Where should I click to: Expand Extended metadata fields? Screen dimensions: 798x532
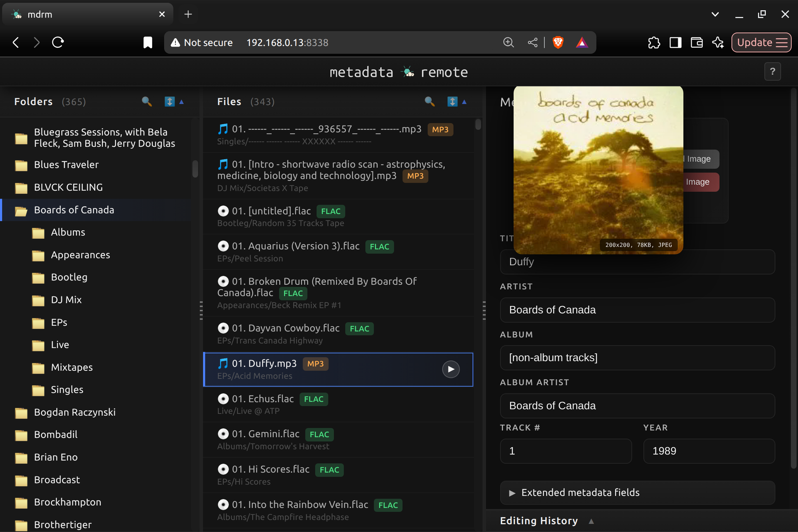tap(638, 493)
